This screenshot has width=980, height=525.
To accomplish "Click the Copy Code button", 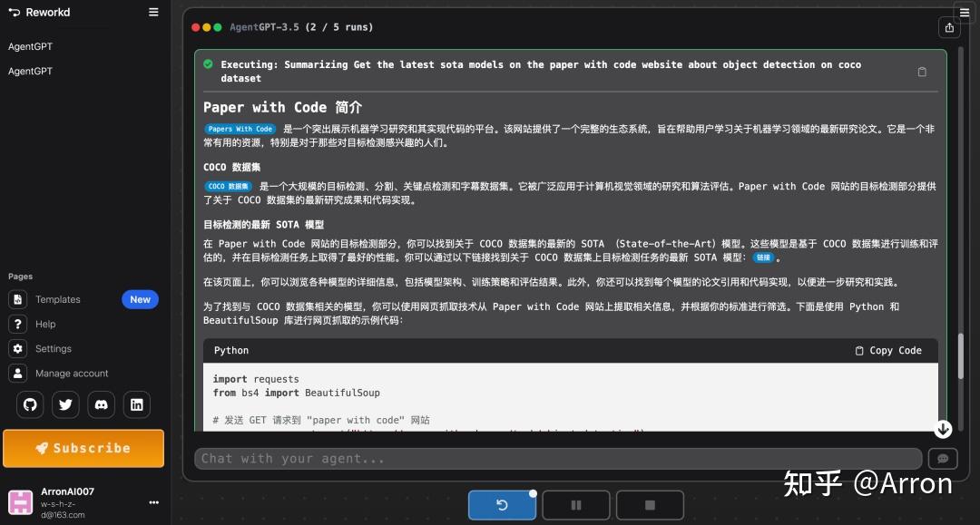I will pos(888,351).
